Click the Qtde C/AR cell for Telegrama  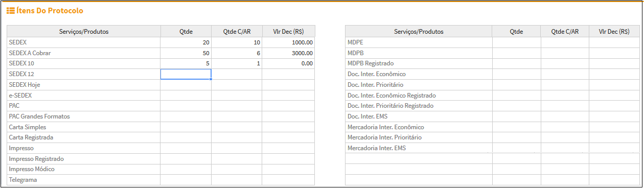pyautogui.click(x=237, y=180)
